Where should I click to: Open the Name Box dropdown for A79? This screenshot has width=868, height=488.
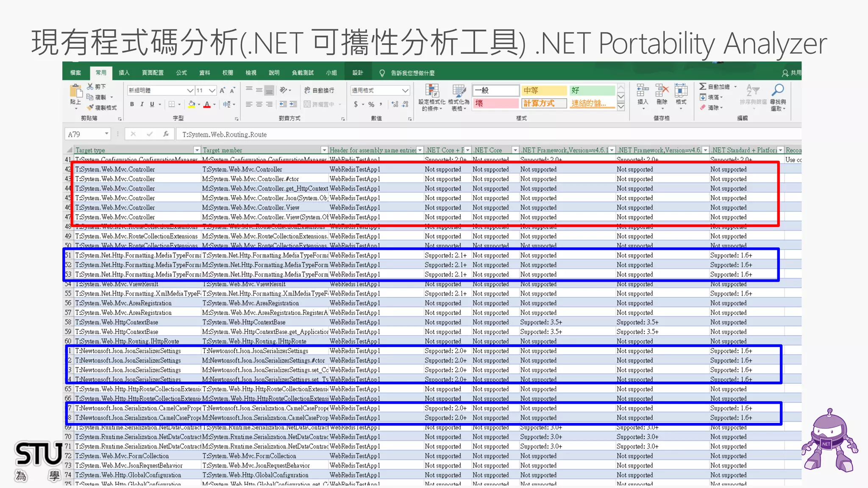click(x=106, y=134)
